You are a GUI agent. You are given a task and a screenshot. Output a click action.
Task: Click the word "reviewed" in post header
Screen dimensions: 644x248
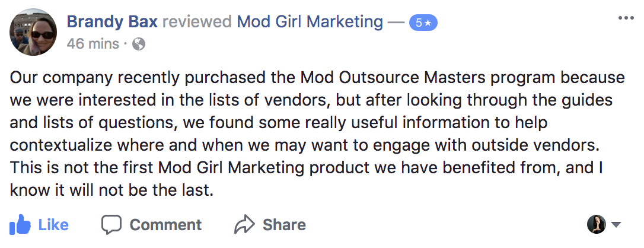(x=197, y=22)
